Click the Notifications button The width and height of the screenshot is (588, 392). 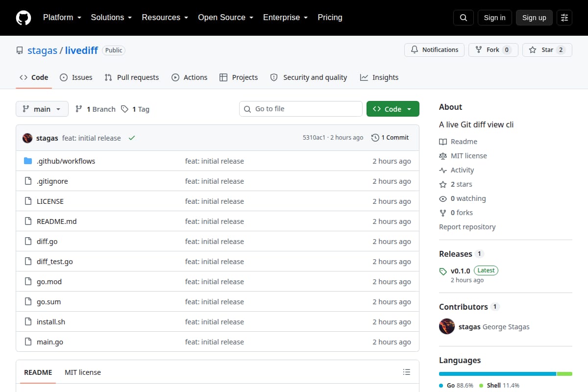coord(434,50)
